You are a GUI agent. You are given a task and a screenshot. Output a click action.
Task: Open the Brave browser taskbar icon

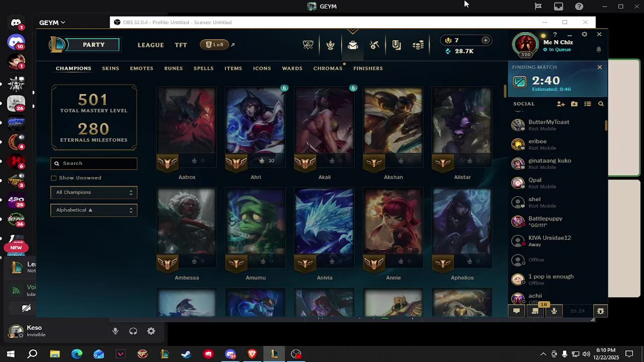point(252,354)
